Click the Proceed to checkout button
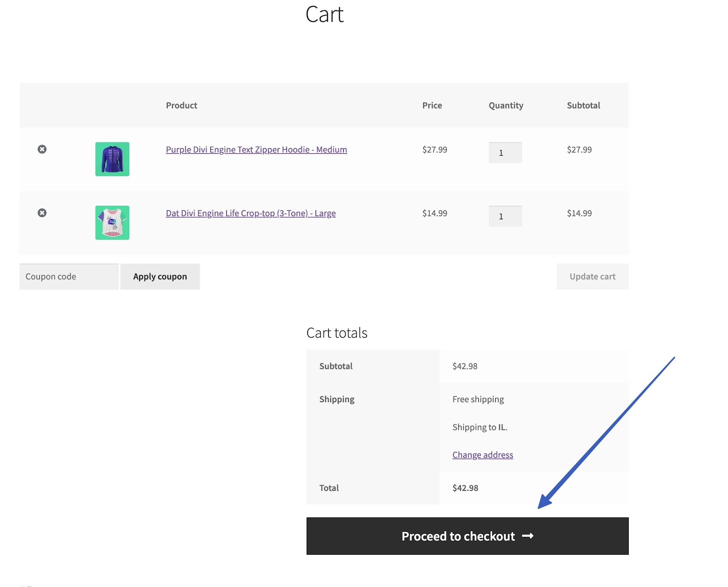The height and width of the screenshot is (587, 728). pyautogui.click(x=467, y=536)
